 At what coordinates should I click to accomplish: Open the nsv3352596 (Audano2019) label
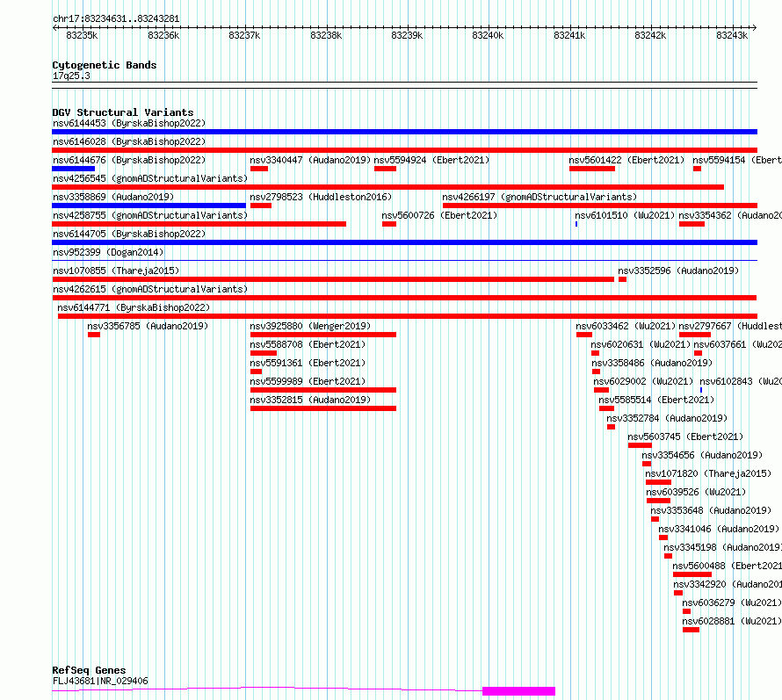(678, 271)
